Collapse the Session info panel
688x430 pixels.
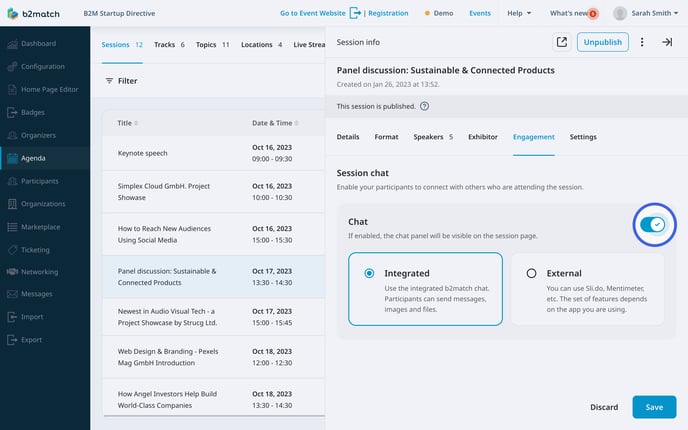[x=667, y=42]
